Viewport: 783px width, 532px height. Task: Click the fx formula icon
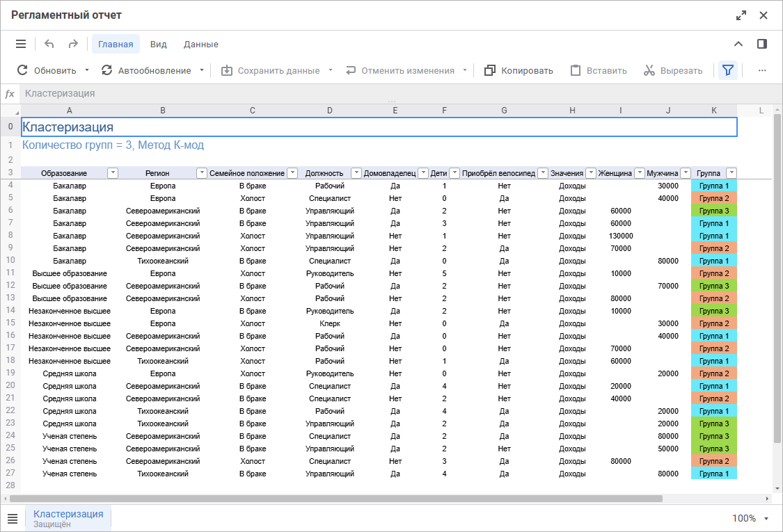tap(10, 93)
